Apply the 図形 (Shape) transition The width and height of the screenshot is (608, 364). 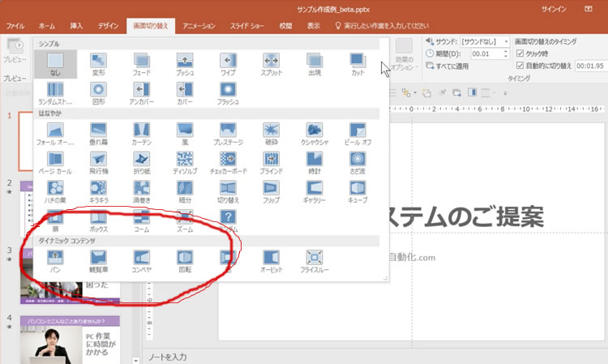pyautogui.click(x=98, y=93)
